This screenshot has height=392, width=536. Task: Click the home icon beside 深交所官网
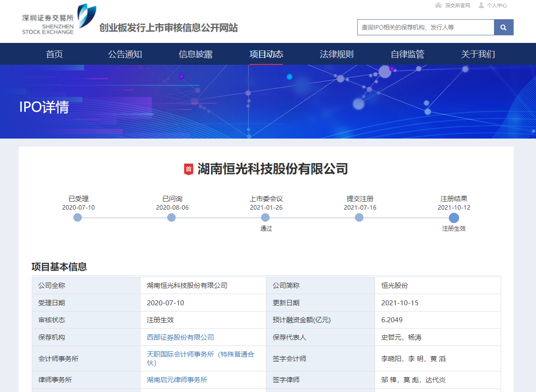[x=438, y=5]
